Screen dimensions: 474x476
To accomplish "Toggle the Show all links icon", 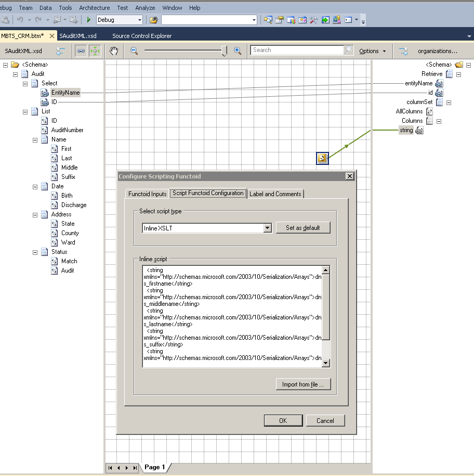I will point(81,50).
